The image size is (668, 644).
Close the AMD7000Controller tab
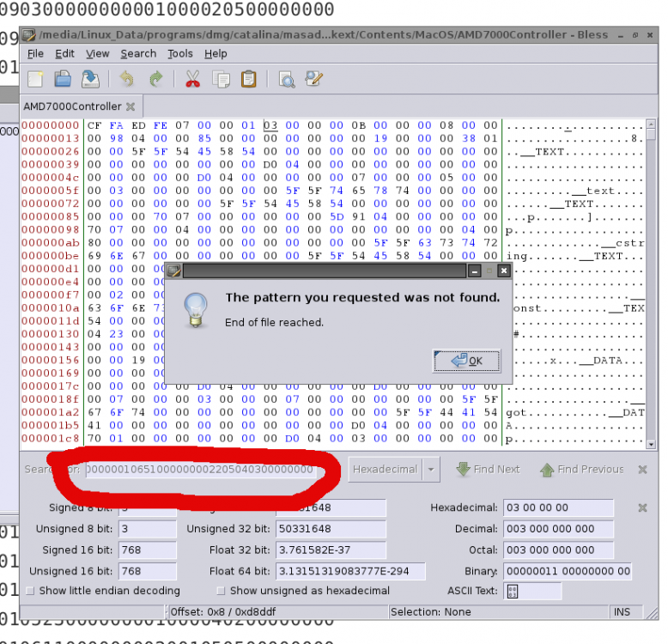click(131, 106)
